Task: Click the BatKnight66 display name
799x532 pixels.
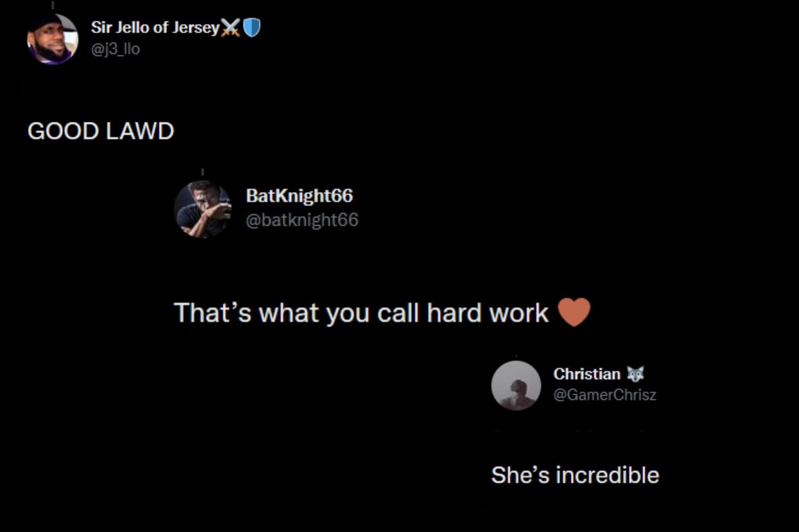Action: (x=299, y=196)
